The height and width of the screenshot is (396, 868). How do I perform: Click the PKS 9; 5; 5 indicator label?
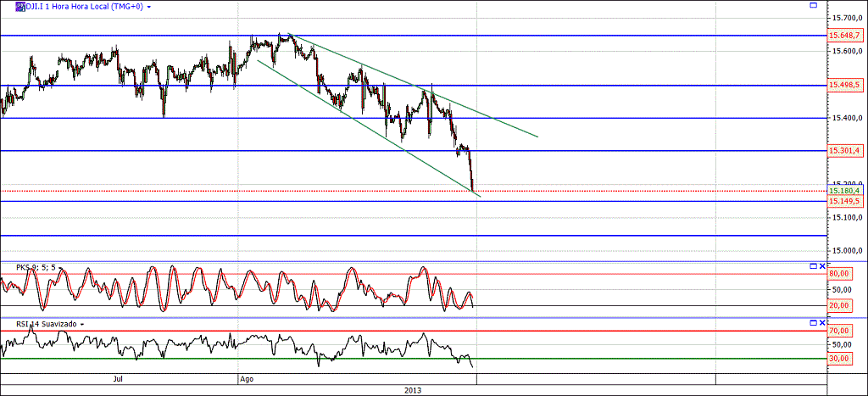[x=36, y=267]
